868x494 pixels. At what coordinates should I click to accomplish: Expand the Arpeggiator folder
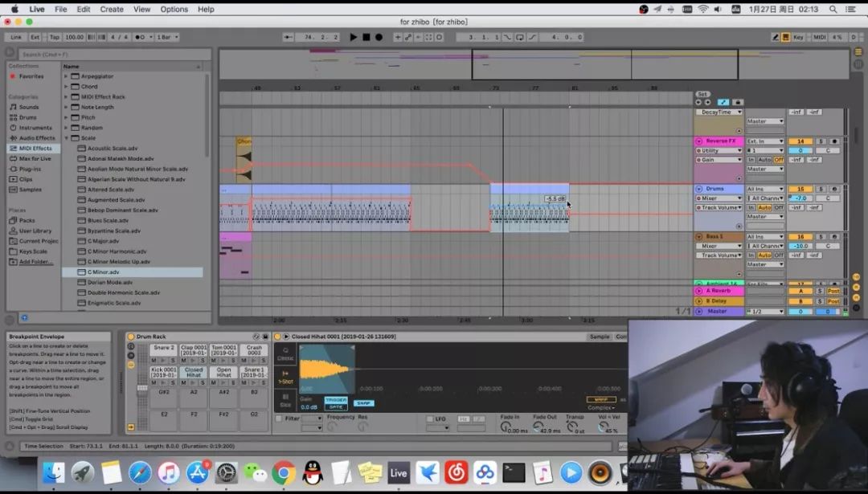click(66, 76)
